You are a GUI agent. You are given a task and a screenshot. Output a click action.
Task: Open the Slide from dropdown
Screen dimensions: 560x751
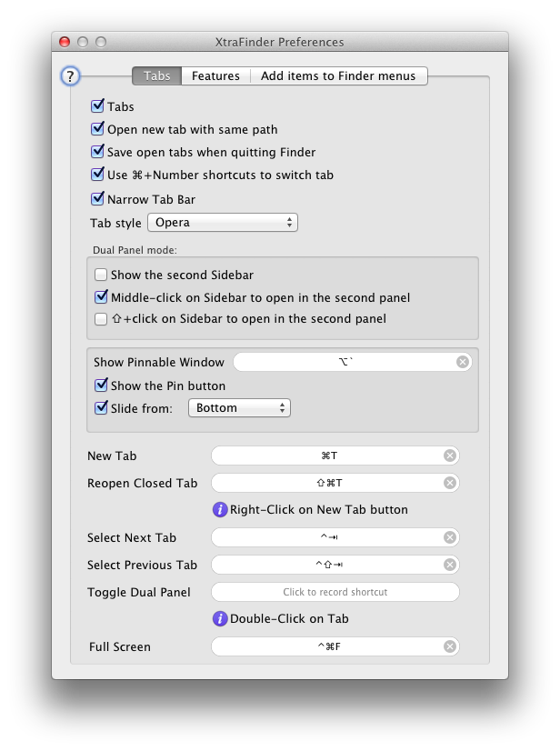[238, 407]
